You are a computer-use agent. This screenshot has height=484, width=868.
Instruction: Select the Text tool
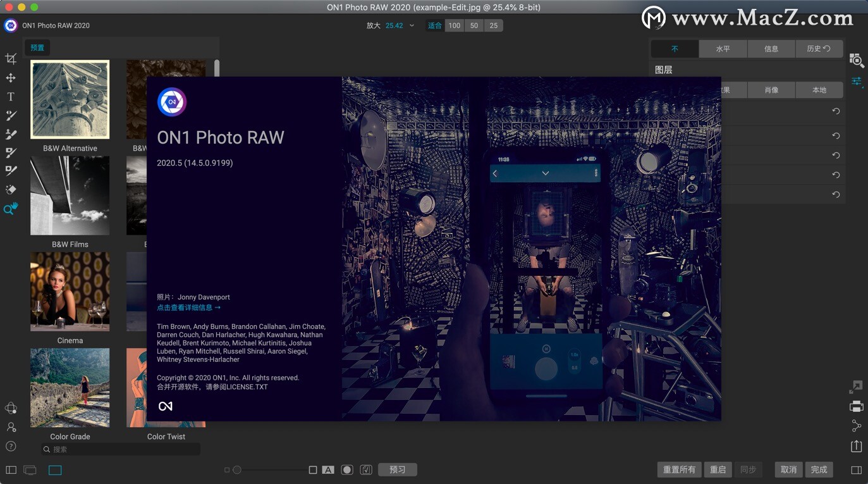pyautogui.click(x=11, y=97)
